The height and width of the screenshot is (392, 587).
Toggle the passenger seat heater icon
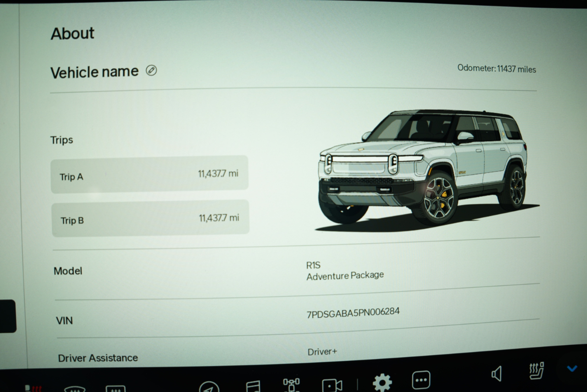(x=536, y=371)
